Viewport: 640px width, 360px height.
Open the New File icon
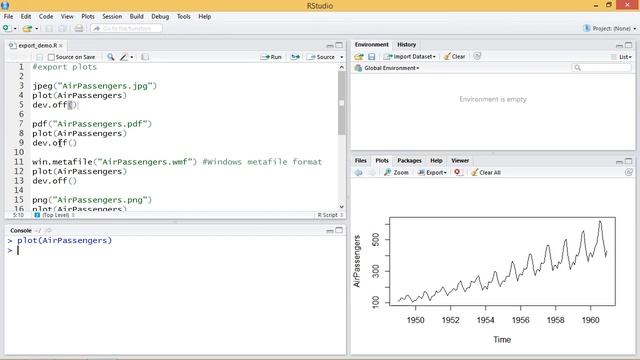click(x=6, y=28)
